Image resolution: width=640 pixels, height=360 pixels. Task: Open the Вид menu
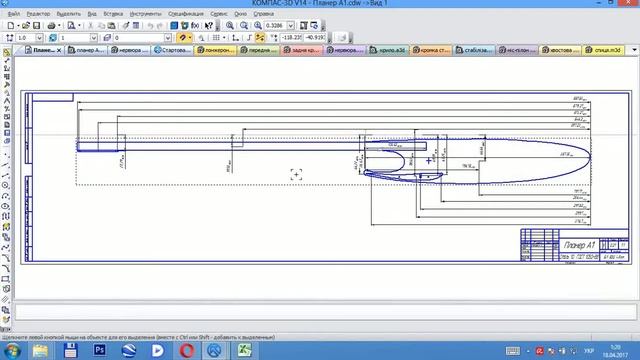click(x=92, y=13)
